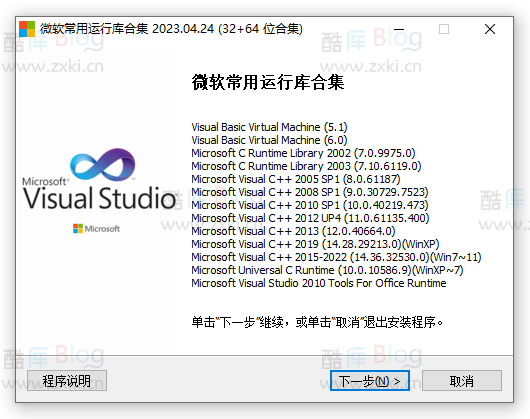This screenshot has height=419, width=530.
Task: Click the instruction text 单击"下一步"继续
Action: coord(317,322)
